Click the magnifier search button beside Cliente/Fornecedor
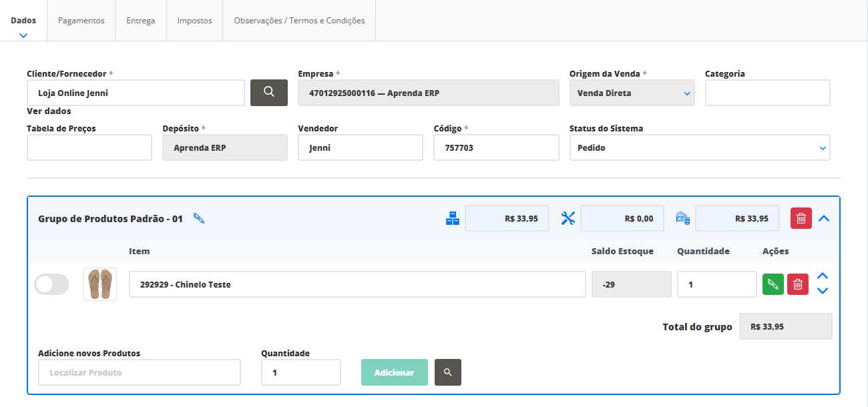The image size is (868, 407). pos(268,93)
